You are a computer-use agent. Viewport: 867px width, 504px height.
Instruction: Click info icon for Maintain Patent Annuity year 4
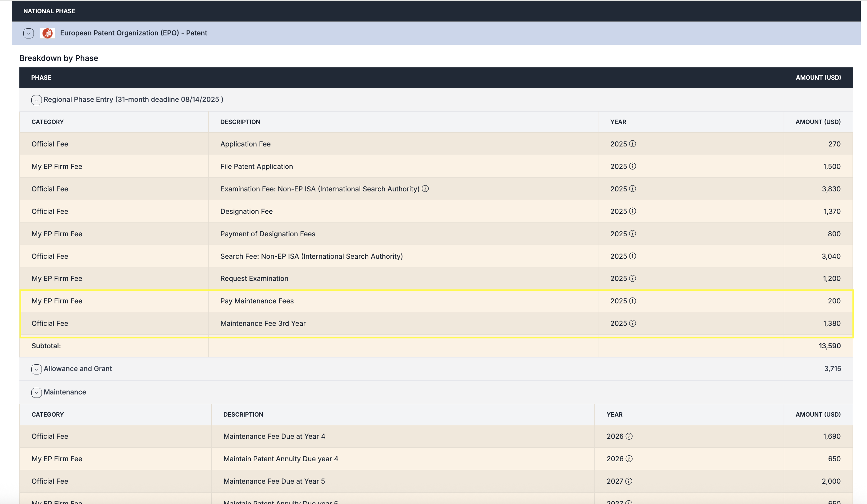[x=629, y=458]
